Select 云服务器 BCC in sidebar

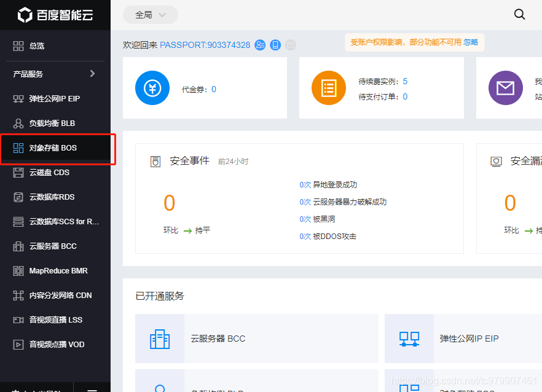coord(55,246)
